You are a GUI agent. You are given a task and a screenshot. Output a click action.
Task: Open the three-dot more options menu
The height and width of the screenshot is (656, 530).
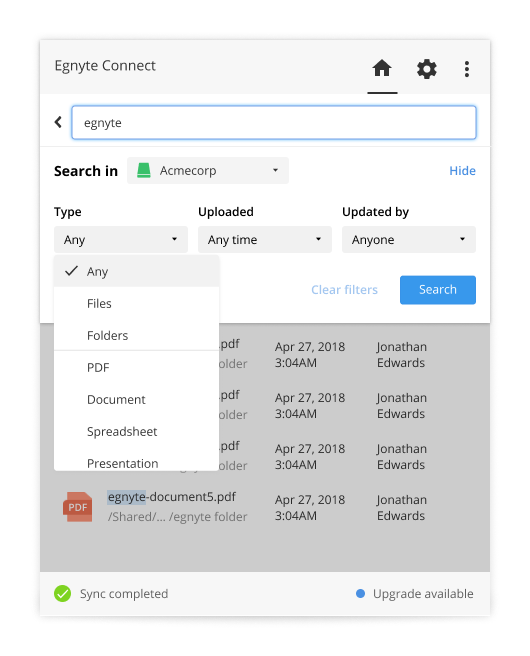[466, 69]
